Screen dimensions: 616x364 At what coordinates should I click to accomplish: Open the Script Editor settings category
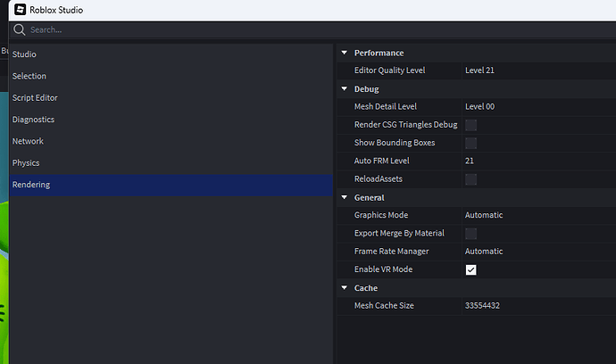[x=171, y=98]
